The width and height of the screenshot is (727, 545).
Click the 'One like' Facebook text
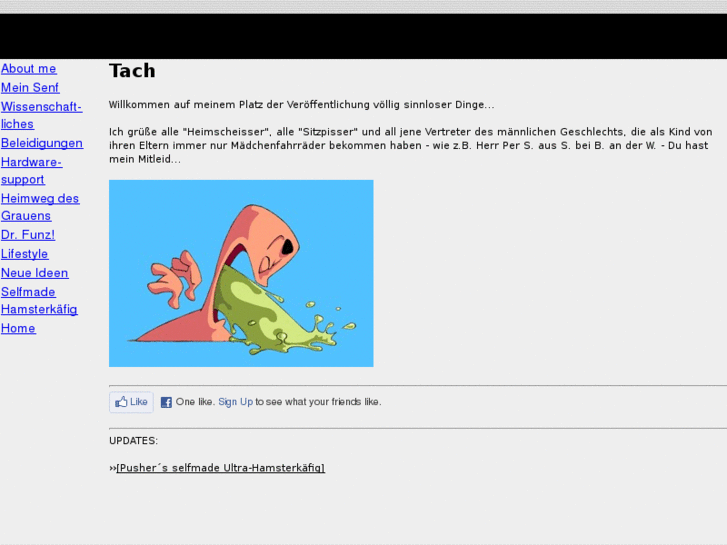pyautogui.click(x=195, y=402)
